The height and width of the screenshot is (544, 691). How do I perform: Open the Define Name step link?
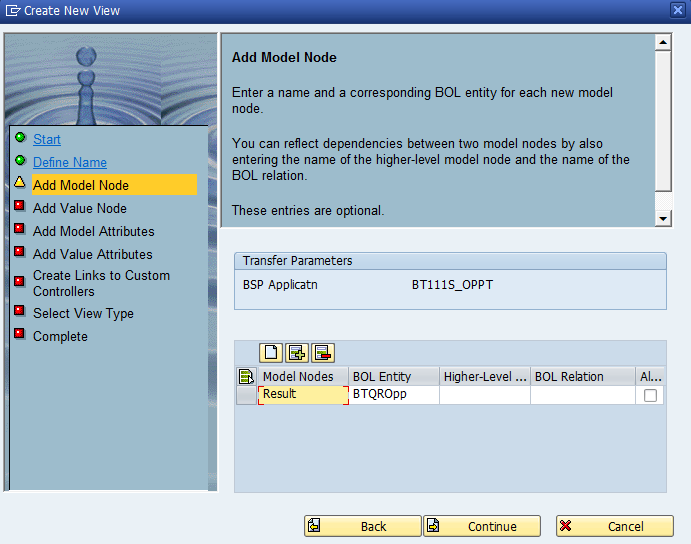70,162
